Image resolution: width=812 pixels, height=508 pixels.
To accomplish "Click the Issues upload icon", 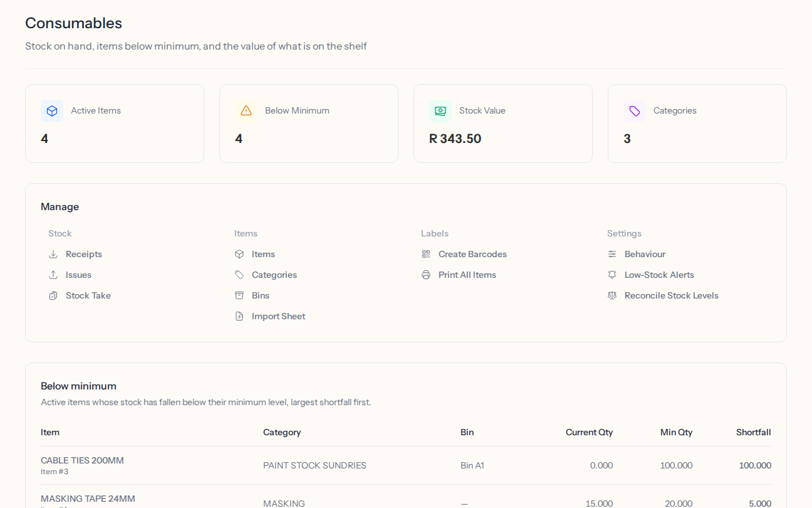I will [53, 275].
